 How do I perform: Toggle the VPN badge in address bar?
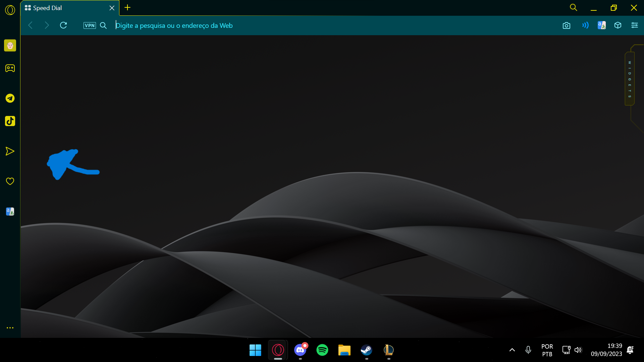coord(90,25)
